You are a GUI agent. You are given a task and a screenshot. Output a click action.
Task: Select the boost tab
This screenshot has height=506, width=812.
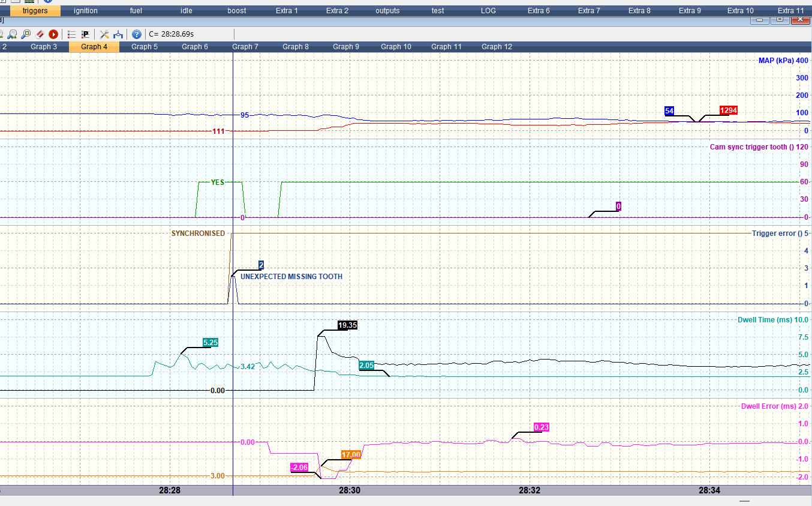[237, 11]
